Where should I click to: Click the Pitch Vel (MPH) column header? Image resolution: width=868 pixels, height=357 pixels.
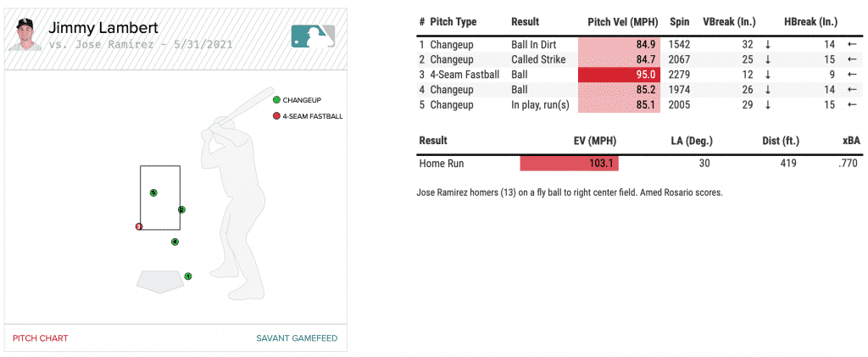click(x=621, y=21)
